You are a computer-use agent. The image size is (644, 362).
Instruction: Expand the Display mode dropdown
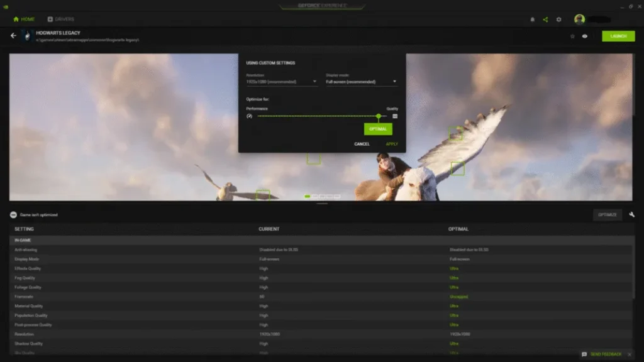[361, 82]
